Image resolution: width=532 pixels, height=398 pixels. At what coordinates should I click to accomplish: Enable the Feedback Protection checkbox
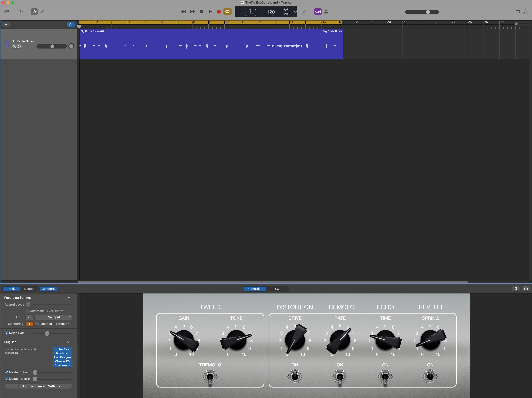[37, 324]
